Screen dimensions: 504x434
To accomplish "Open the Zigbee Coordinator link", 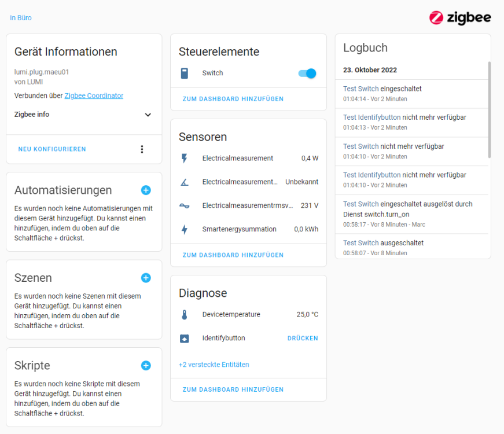I will (94, 95).
